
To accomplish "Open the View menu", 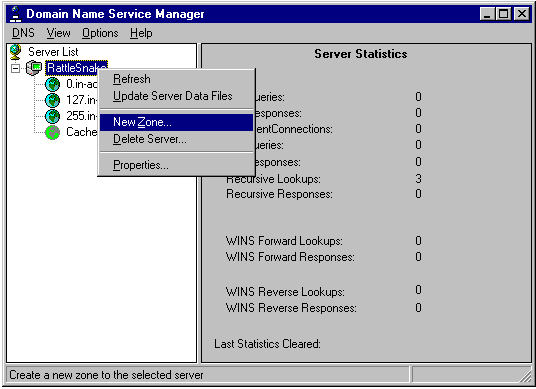I will pyautogui.click(x=58, y=33).
